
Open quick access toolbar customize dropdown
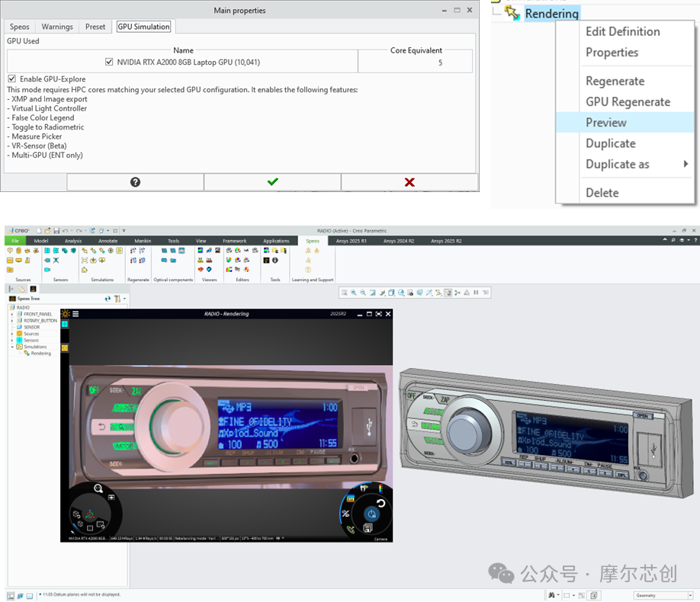tap(124, 231)
